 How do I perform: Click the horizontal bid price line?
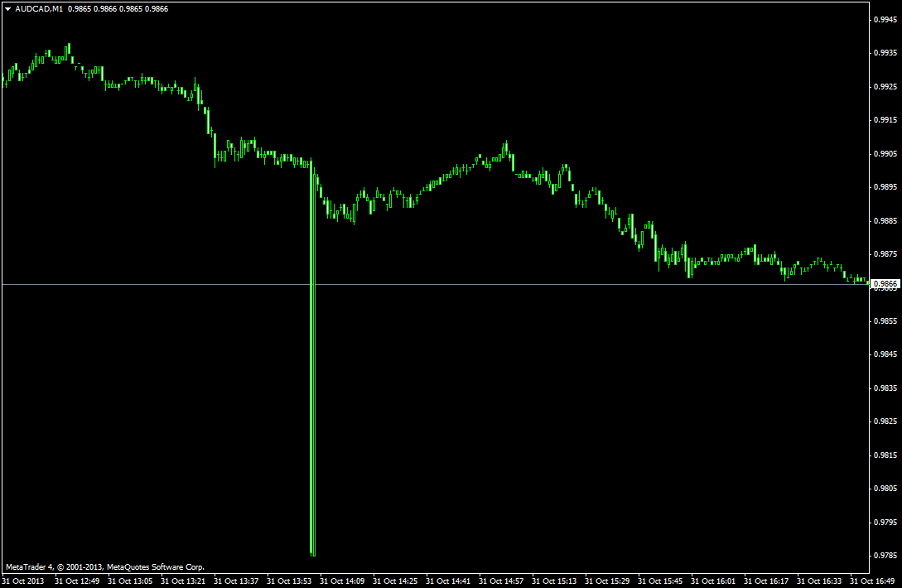click(435, 284)
